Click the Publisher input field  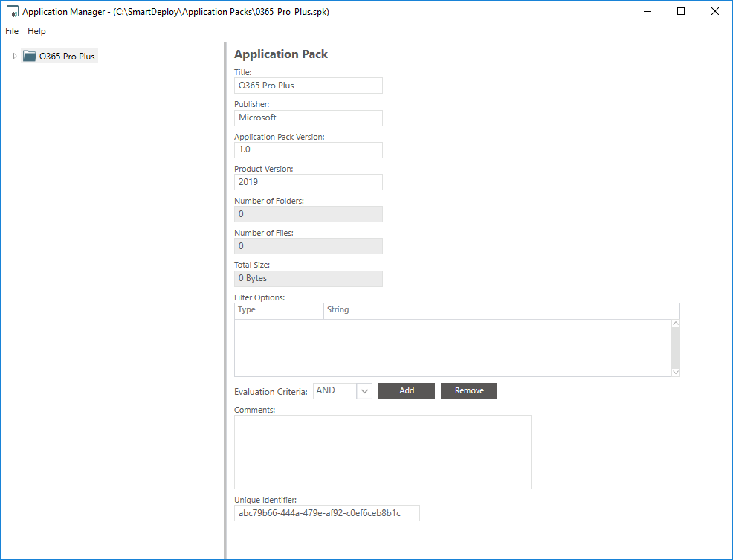308,118
